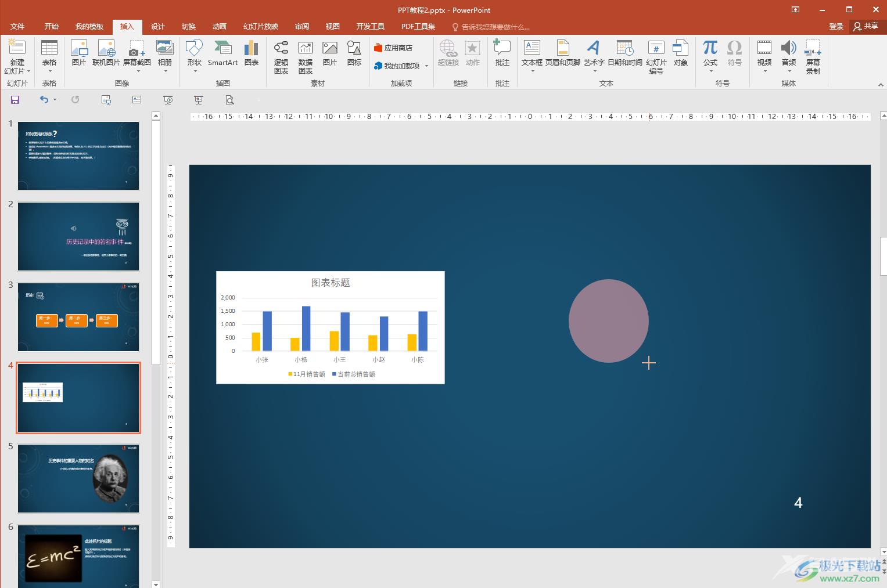Screen dimensions: 887x588
Task: Insert 幻灯片编号 slide number
Action: point(656,57)
